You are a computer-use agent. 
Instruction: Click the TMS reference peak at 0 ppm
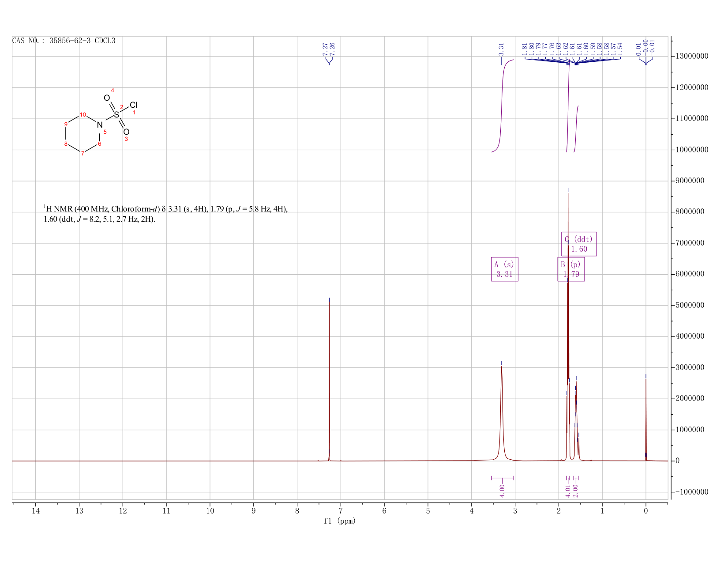point(646,417)
